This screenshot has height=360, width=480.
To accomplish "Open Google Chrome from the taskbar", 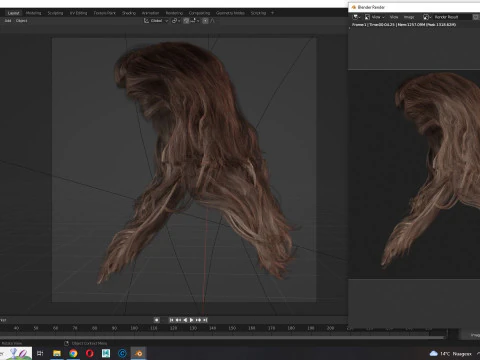I will click(73, 353).
